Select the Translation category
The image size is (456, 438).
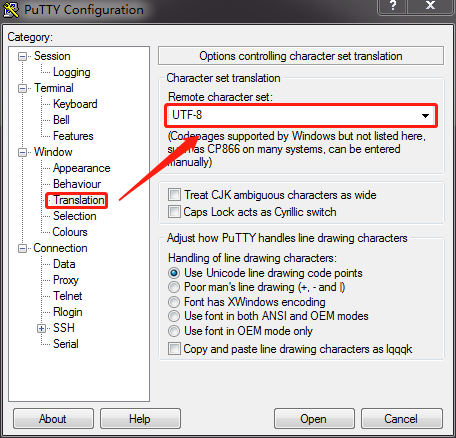coord(79,200)
